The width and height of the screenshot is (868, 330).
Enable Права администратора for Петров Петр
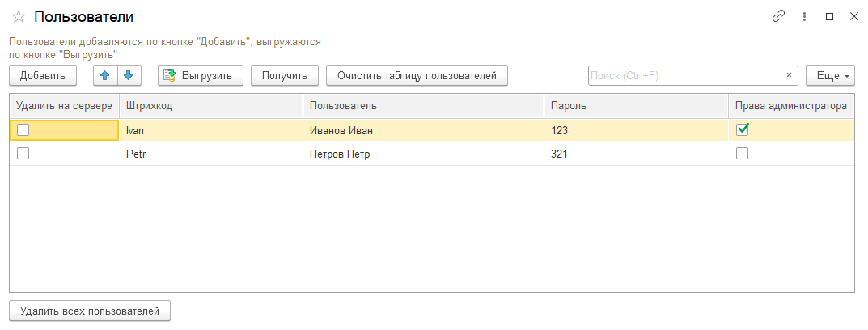tap(742, 154)
